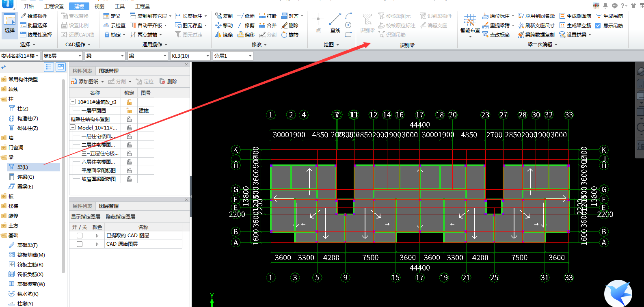The height and width of the screenshot is (307, 644).
Task: Expand 已提取的 CAD 图层 color arrow
Action: point(97,236)
